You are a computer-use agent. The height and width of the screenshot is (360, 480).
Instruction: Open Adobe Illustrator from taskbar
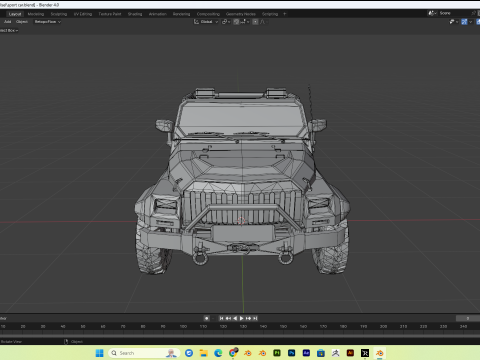tap(350, 353)
